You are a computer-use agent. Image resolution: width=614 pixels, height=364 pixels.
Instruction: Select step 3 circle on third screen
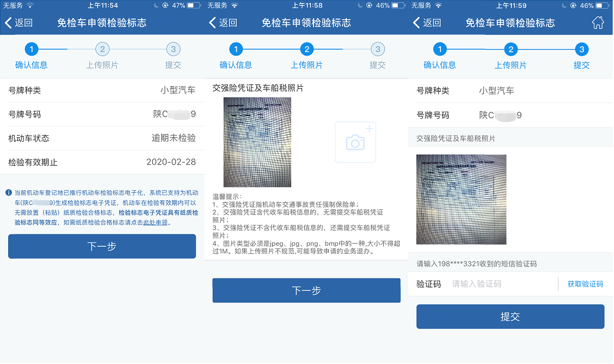click(x=581, y=50)
